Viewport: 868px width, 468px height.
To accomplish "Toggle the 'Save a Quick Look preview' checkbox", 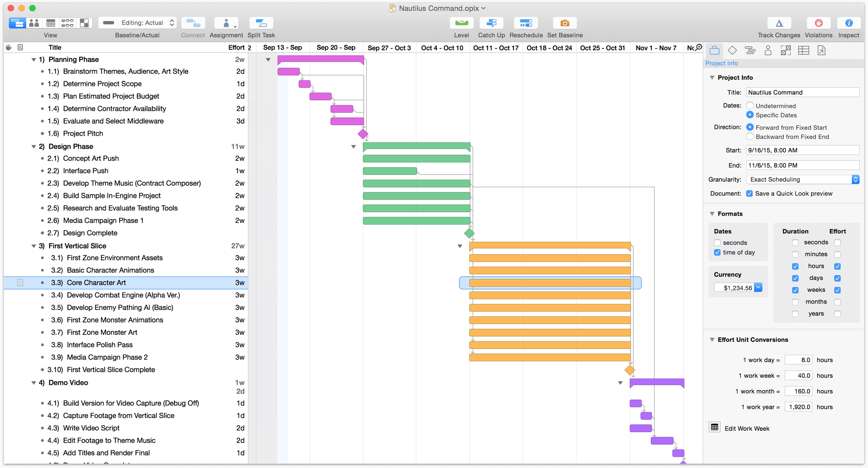I will [x=748, y=193].
